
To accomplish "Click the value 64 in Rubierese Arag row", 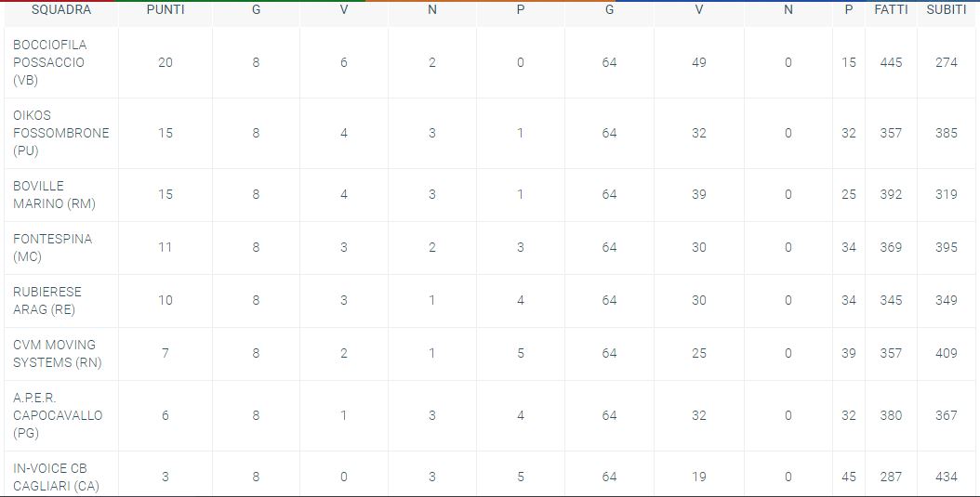I will [x=609, y=300].
